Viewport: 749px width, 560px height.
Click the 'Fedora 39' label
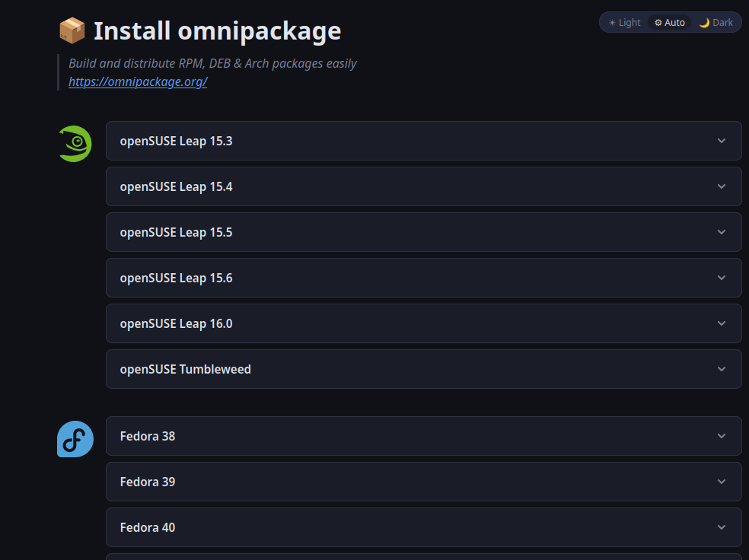click(x=148, y=482)
